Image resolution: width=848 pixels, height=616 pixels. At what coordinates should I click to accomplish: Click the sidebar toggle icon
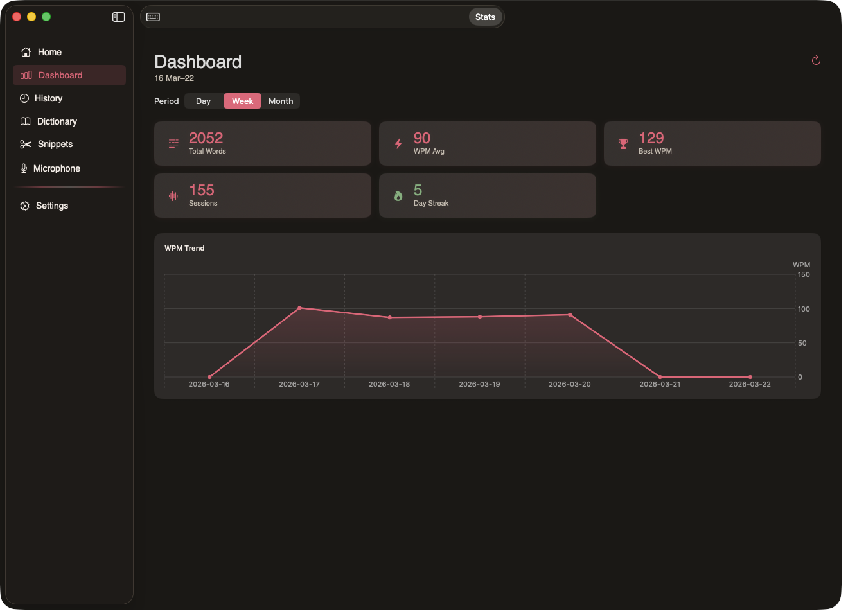tap(118, 17)
